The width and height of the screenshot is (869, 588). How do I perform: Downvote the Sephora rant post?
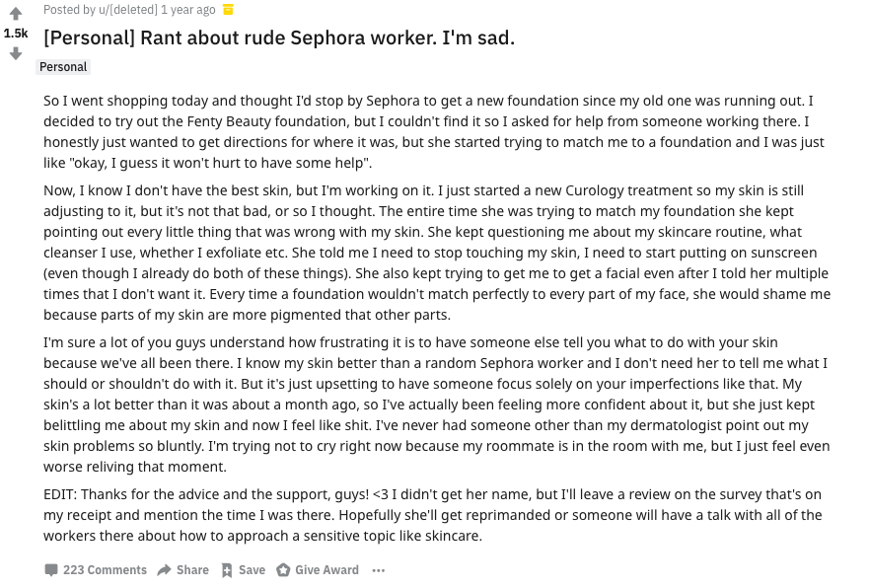16,53
